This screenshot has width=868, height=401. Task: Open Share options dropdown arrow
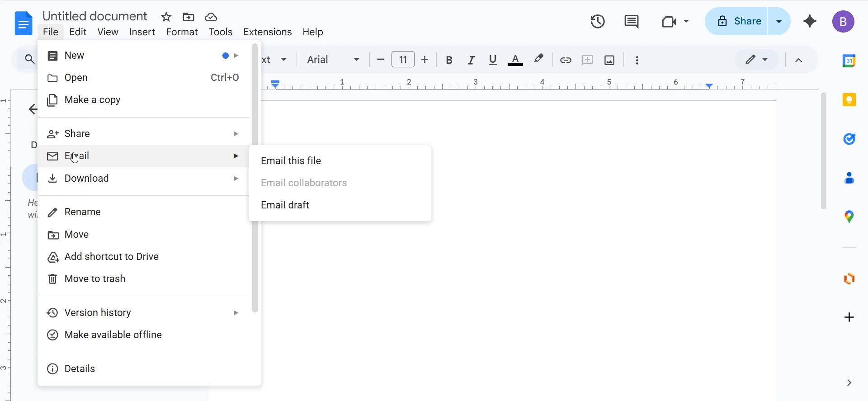click(779, 21)
